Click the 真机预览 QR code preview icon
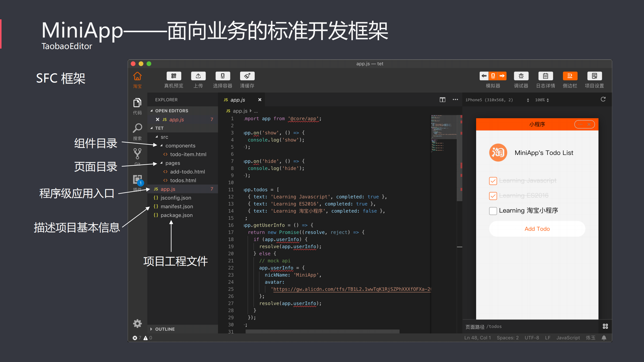This screenshot has width=644, height=362. (173, 76)
